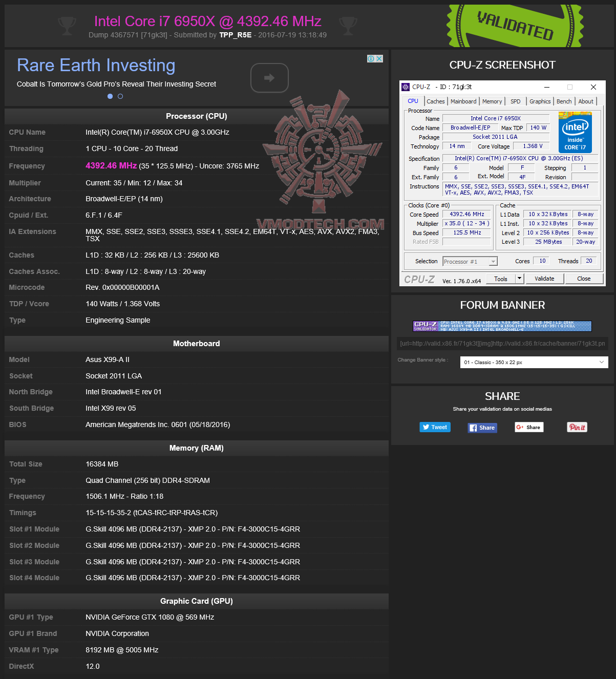Image resolution: width=616 pixels, height=679 pixels.
Task: Click the NVIDIA GeForce GTX 1080 value
Action: click(x=150, y=617)
